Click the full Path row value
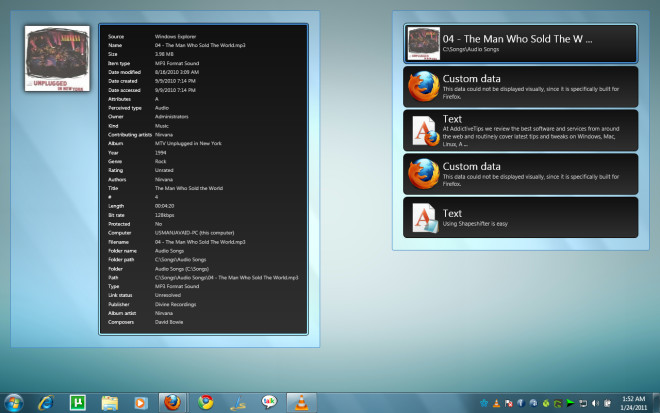The image size is (660, 413). pos(226,278)
